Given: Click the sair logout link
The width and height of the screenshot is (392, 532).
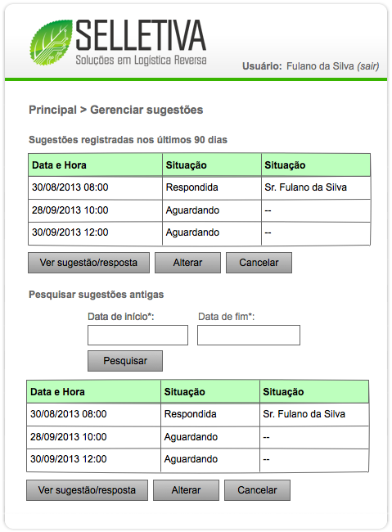Looking at the screenshot, I should tap(368, 66).
